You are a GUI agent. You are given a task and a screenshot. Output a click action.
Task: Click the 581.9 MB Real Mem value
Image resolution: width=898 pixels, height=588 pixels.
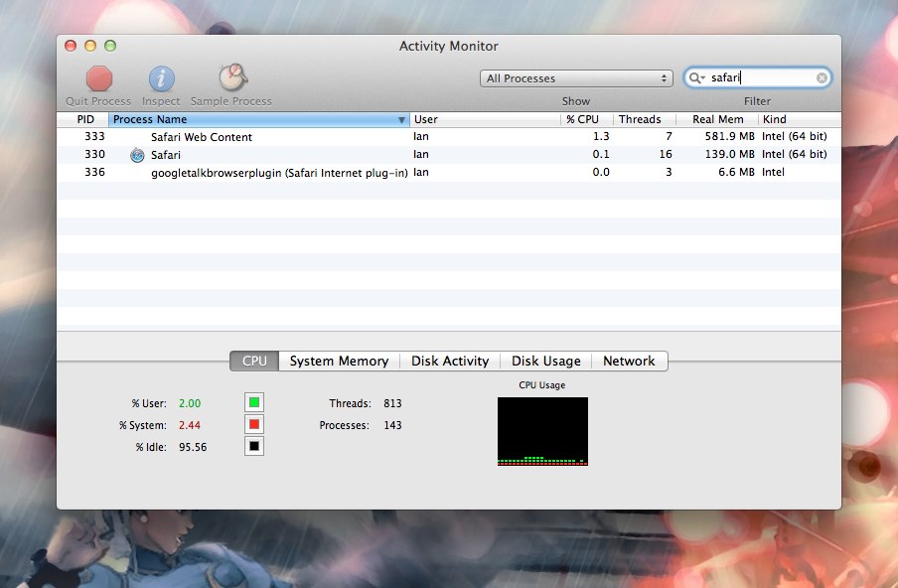(x=729, y=136)
